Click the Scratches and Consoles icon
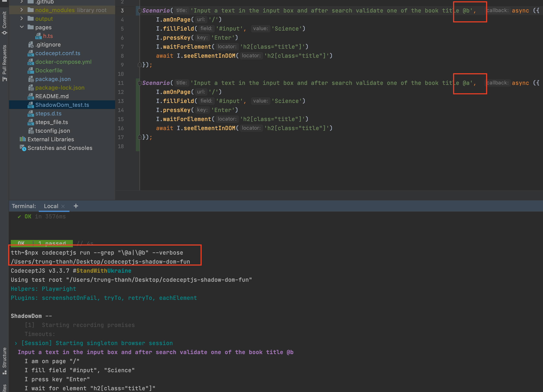 coord(23,148)
